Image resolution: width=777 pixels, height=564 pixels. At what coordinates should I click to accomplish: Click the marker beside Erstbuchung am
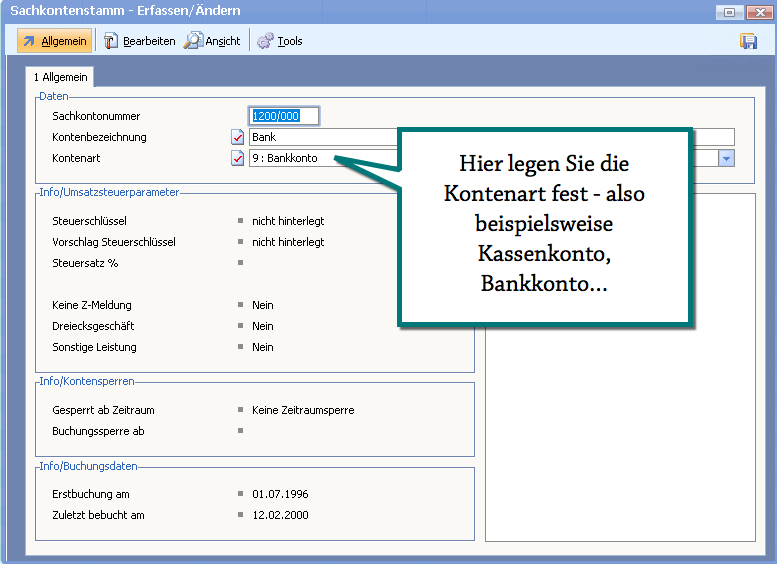240,494
